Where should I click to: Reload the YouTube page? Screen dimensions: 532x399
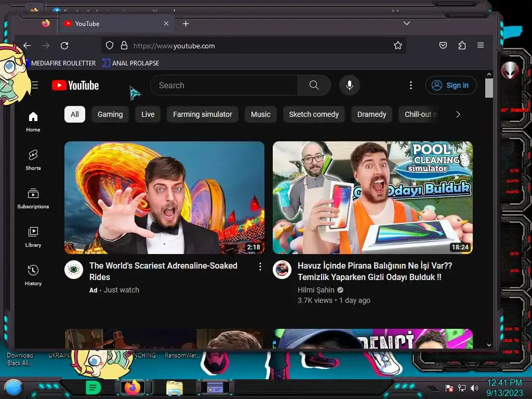64,46
